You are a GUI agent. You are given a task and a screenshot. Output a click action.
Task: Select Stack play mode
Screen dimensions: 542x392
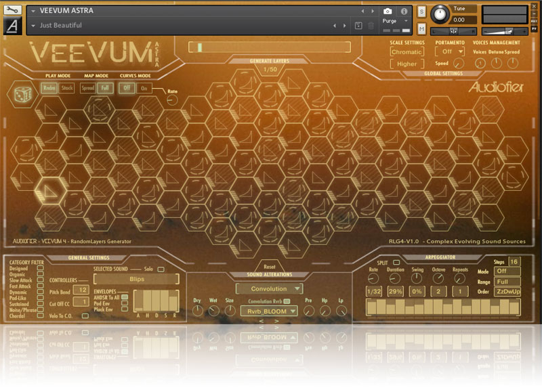tap(66, 88)
